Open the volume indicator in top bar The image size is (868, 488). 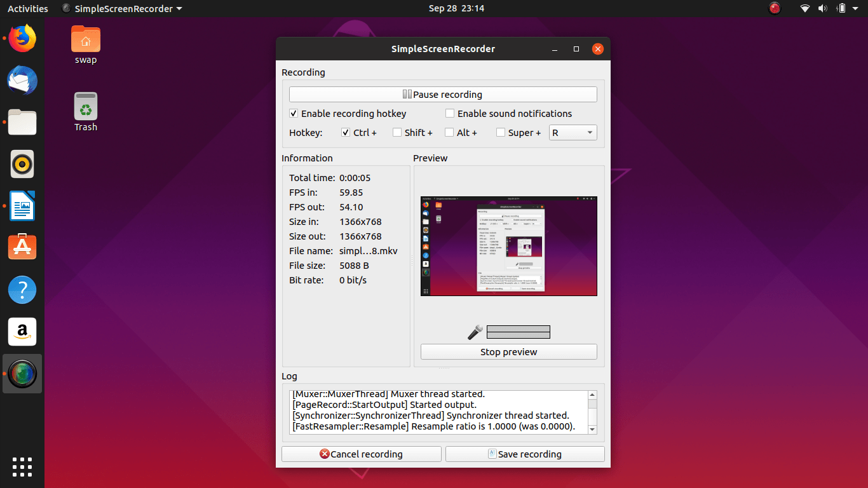[823, 8]
